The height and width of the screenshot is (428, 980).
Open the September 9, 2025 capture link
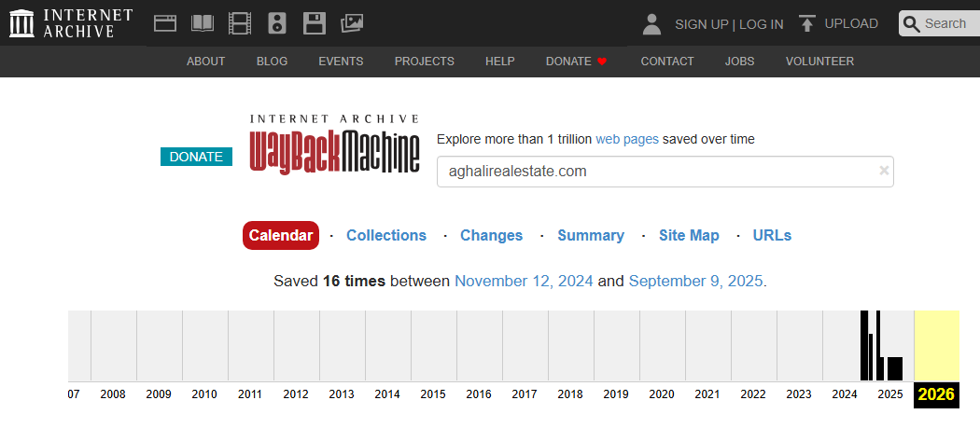point(695,282)
